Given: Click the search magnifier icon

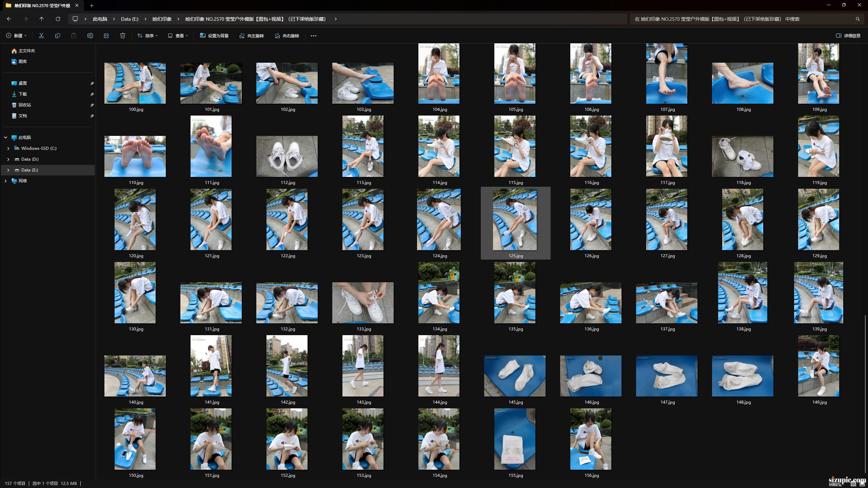Looking at the screenshot, I should click(858, 19).
